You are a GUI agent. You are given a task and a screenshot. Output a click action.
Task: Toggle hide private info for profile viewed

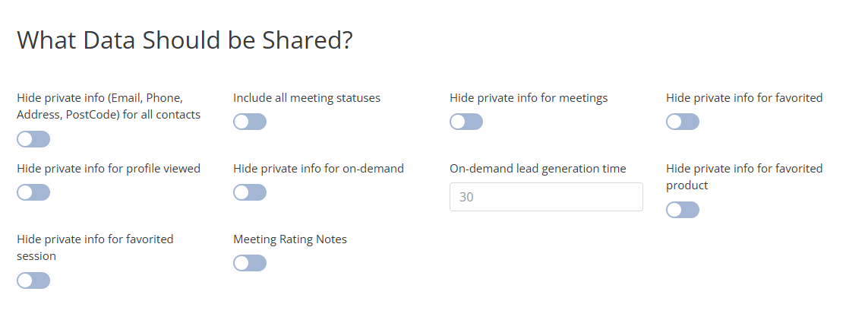click(33, 192)
